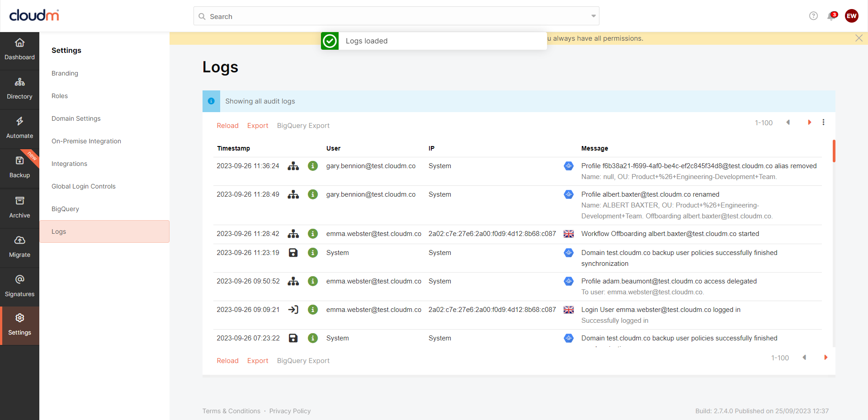Click the Logs loaded notification text
This screenshot has width=868, height=420.
coord(367,41)
